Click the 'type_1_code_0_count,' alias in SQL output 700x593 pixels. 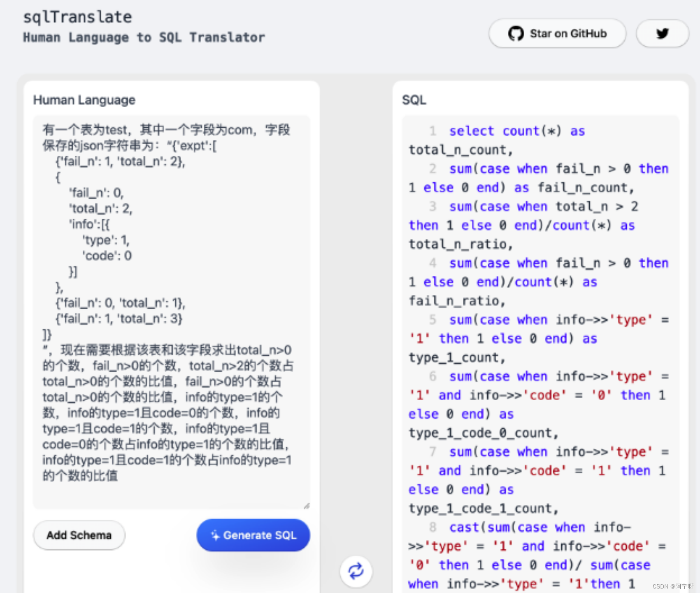[483, 433]
